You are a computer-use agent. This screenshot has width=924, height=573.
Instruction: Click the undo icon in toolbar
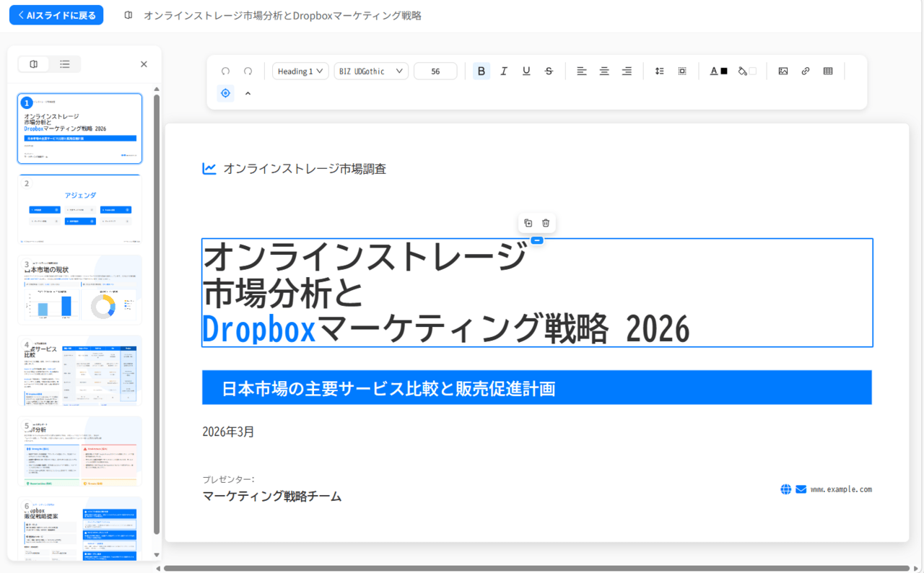coord(225,71)
